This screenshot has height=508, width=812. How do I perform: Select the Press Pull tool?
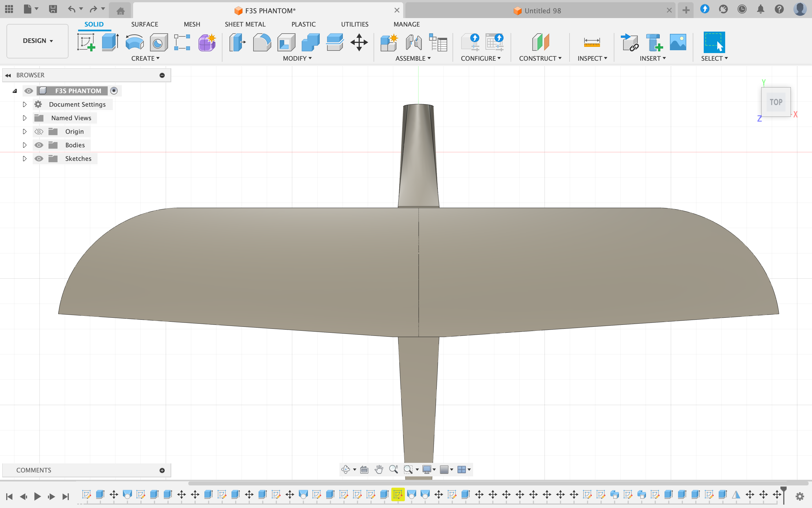[x=237, y=42]
